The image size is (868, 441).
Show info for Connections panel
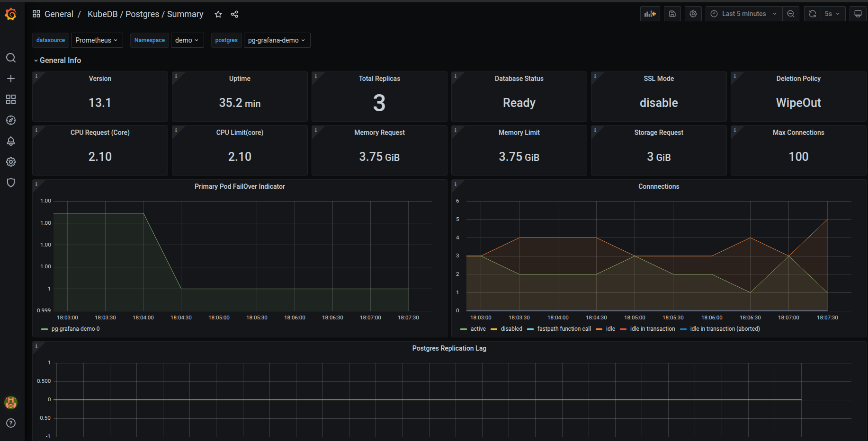456,184
